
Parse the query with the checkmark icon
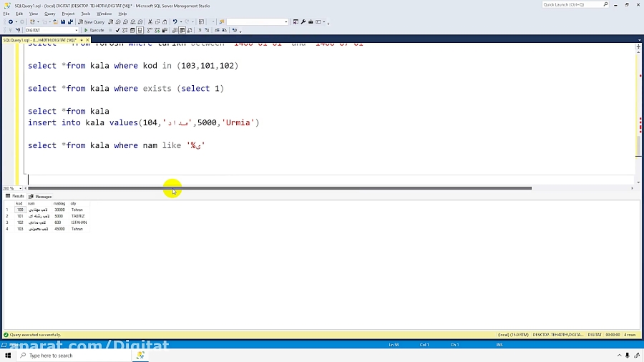coord(117,30)
